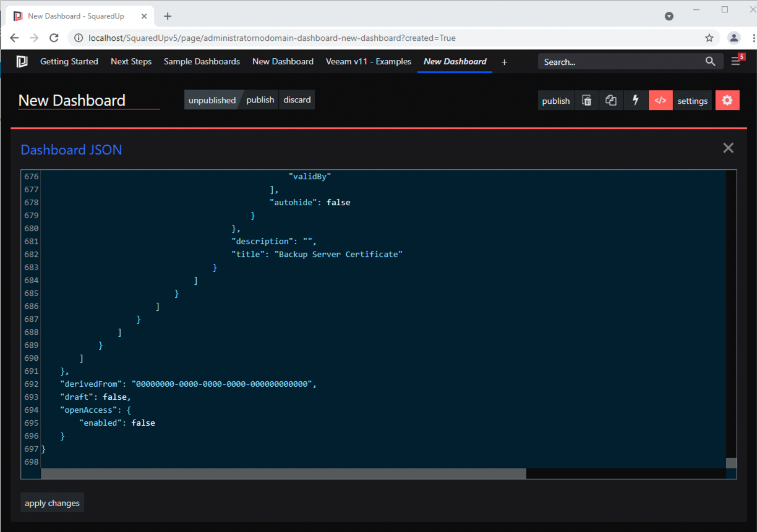Click the Dashboard JSON heading

coord(71,150)
